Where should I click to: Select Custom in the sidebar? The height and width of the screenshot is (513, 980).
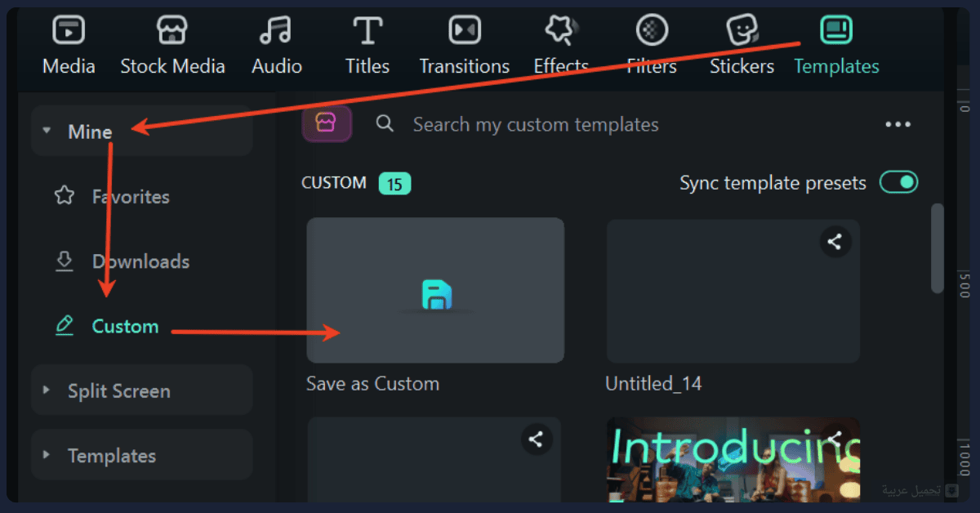click(125, 326)
